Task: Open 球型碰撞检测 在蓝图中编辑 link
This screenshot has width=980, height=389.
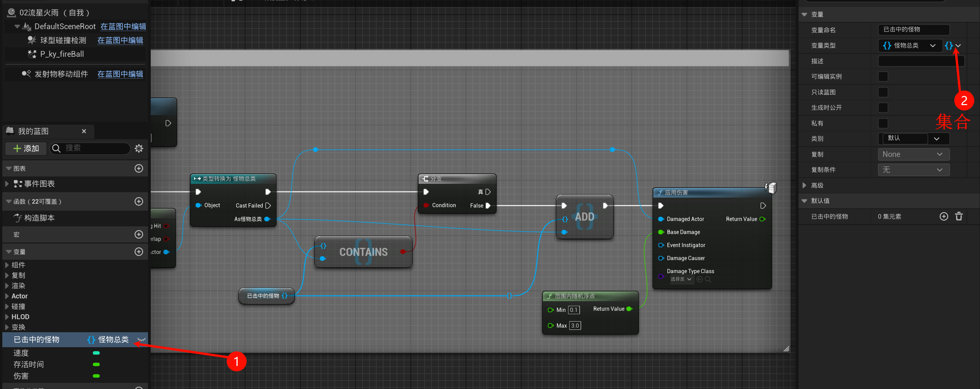Action: click(x=120, y=40)
